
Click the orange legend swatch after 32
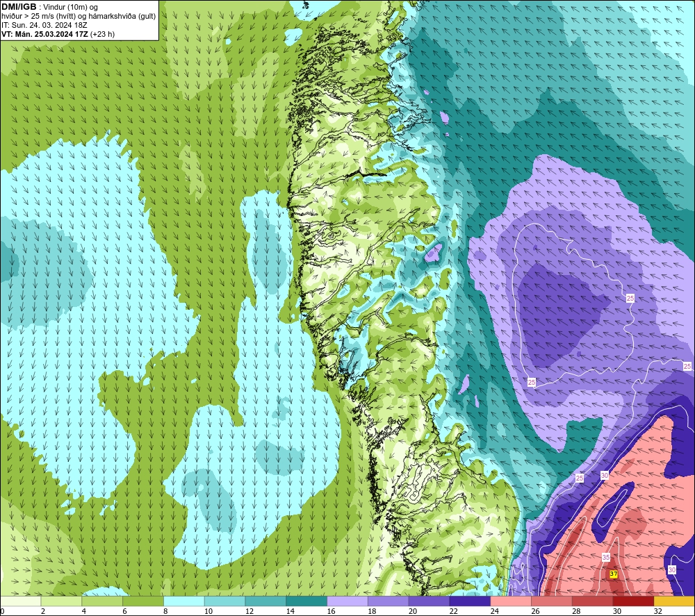[x=674, y=601]
